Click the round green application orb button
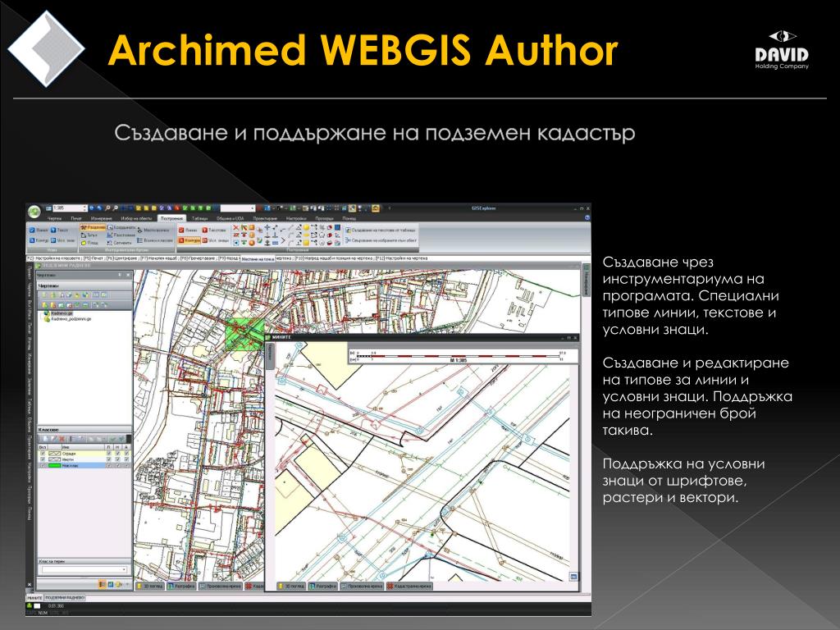The image size is (840, 630). coord(34,212)
